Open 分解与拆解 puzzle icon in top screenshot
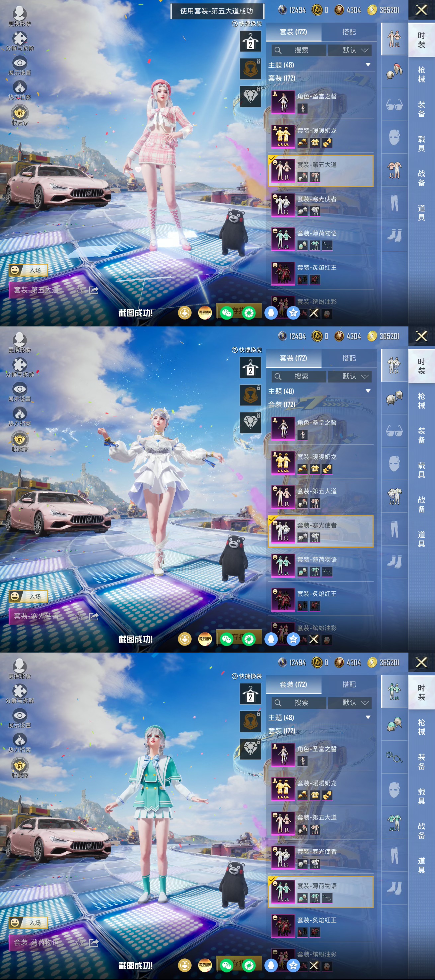The width and height of the screenshot is (435, 980). pos(20,41)
